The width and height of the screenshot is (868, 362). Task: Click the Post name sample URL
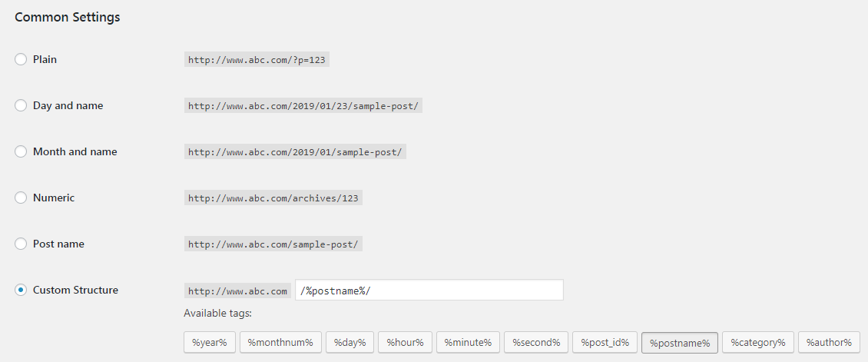[x=273, y=244]
